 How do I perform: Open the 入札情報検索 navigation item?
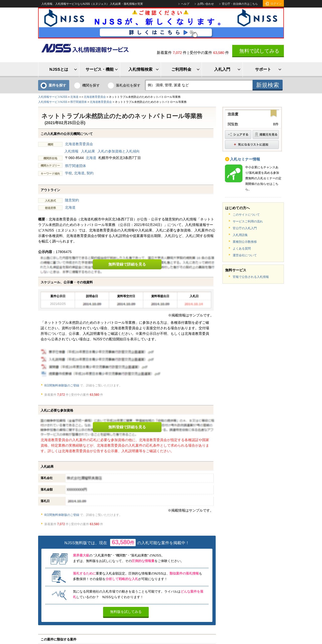140,69
